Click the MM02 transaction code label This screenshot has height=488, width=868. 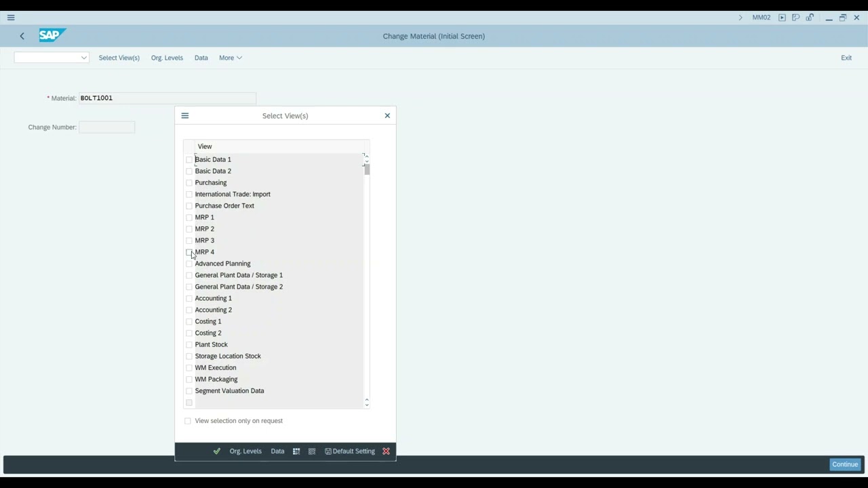pos(762,18)
